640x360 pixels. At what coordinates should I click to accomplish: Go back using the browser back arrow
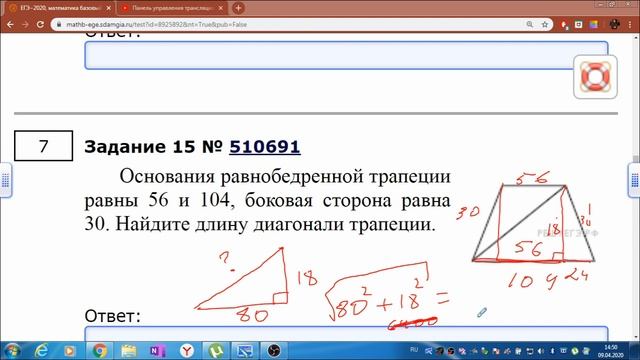pyautogui.click(x=10, y=24)
